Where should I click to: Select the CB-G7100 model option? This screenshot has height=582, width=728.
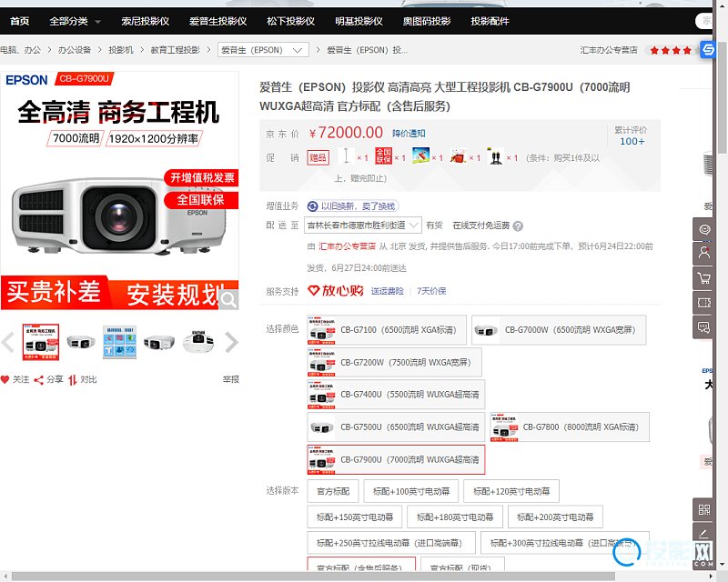(x=387, y=330)
